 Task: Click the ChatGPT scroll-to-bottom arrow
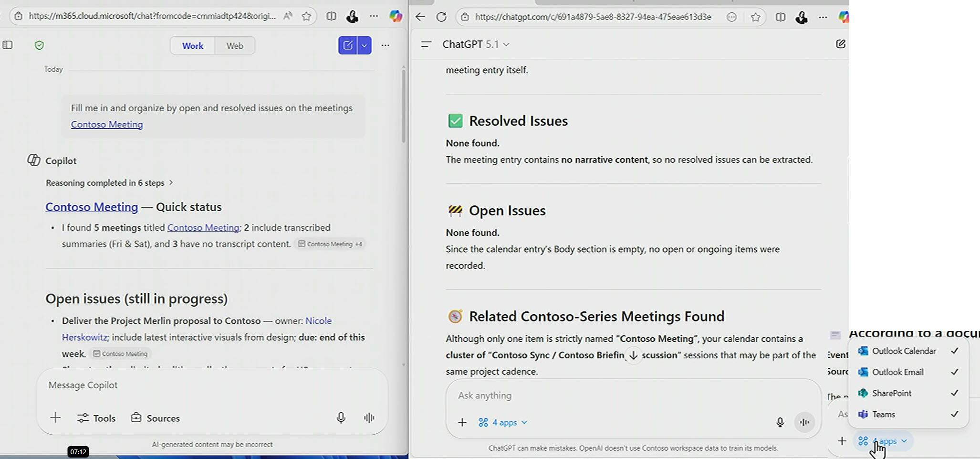[633, 355]
